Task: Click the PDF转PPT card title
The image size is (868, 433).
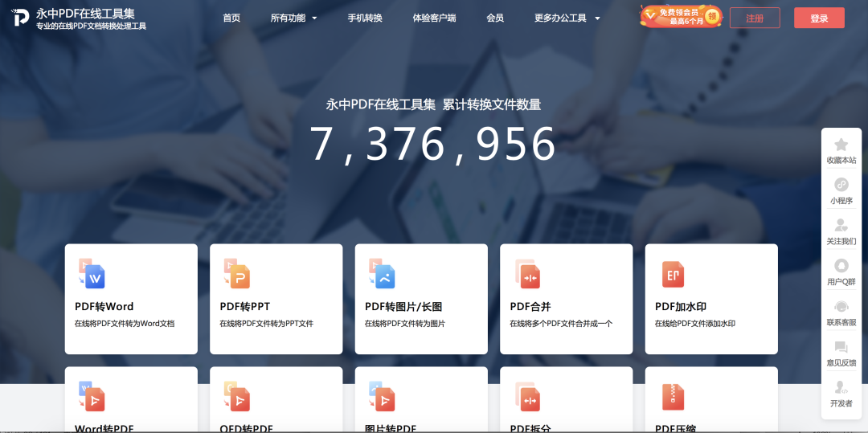Action: 244,307
